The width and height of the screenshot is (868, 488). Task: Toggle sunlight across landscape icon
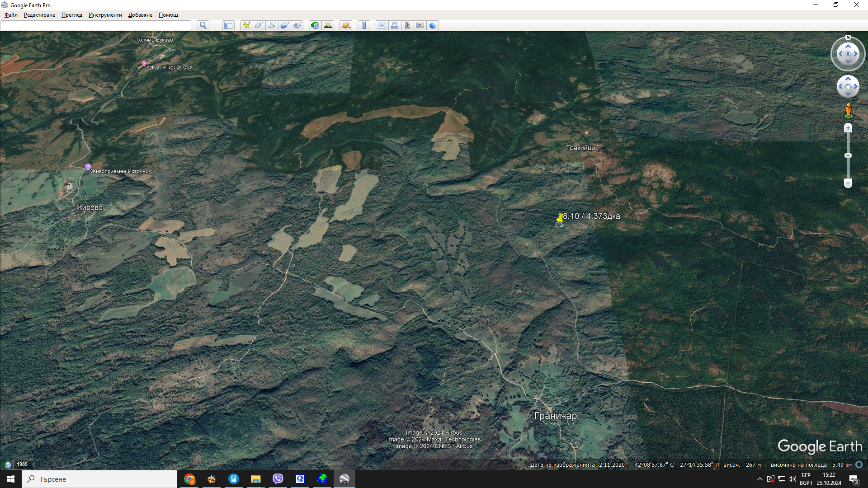[x=328, y=25]
